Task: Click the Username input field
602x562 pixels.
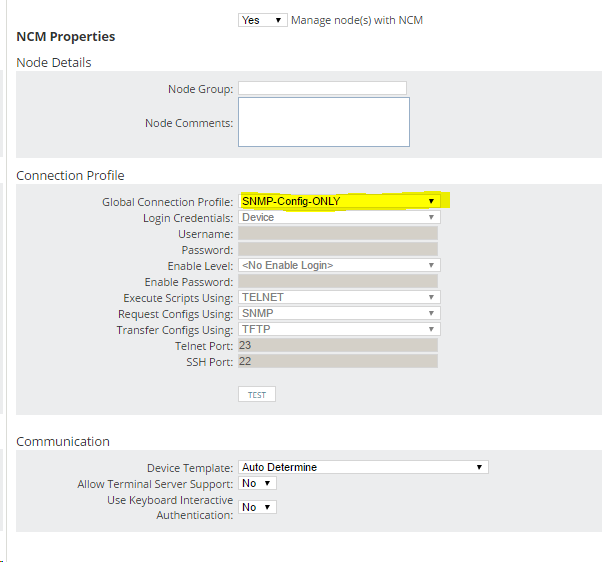Action: [338, 233]
